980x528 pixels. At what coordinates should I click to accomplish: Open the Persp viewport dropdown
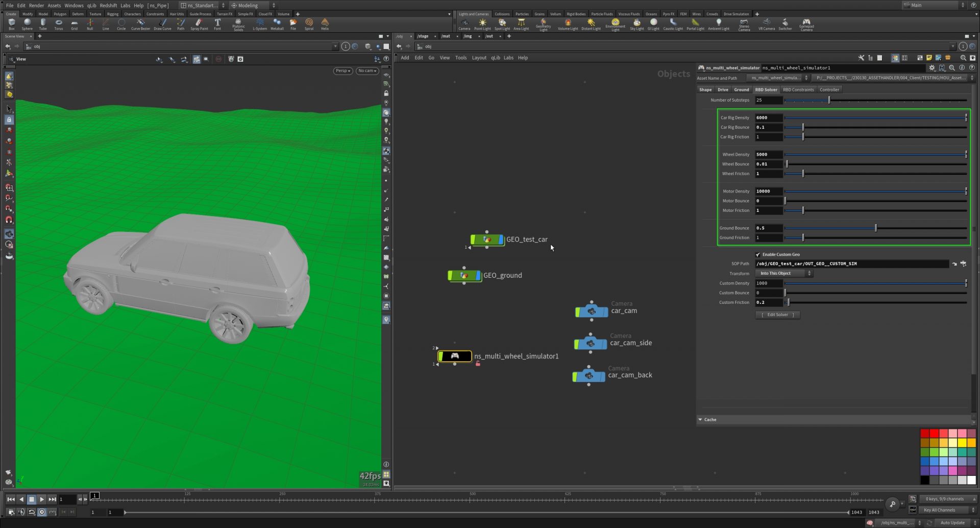tap(342, 71)
